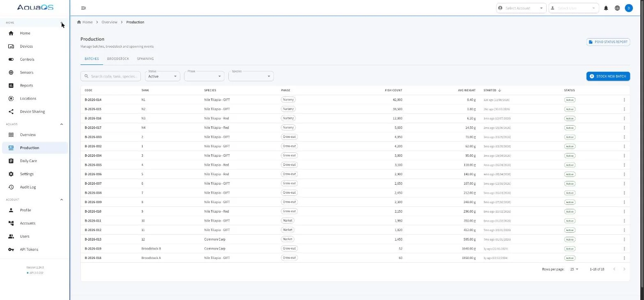The image size is (644, 300).
Task: Click batch code B-2026-015
Action: tap(93, 109)
